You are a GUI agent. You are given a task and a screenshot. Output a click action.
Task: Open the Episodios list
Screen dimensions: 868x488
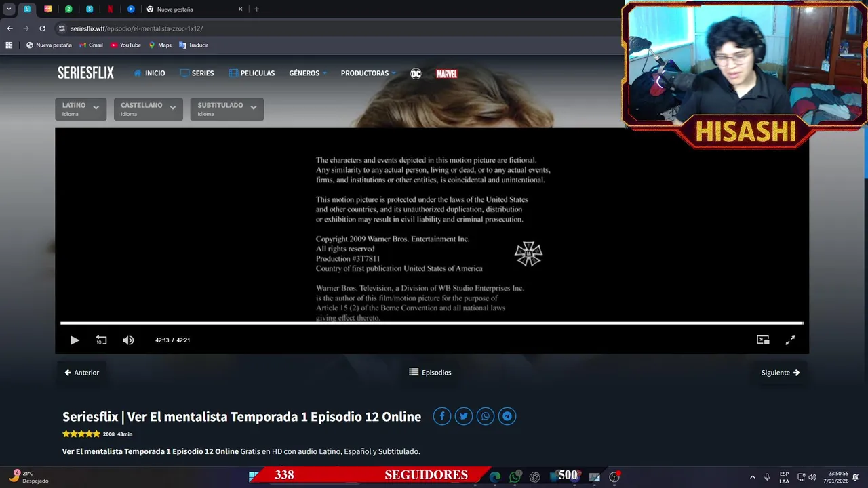430,373
